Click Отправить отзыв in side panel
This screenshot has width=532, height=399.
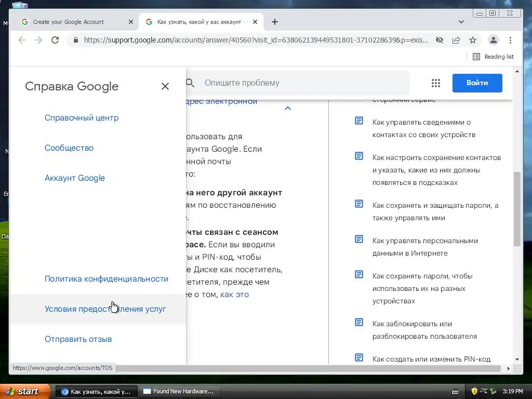tap(78, 339)
